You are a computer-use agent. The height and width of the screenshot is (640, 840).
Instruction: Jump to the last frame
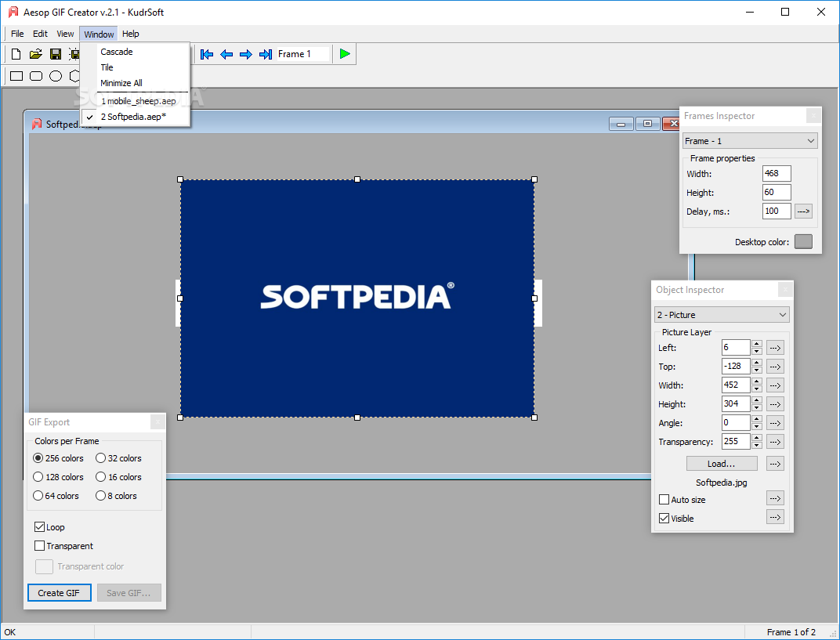265,54
